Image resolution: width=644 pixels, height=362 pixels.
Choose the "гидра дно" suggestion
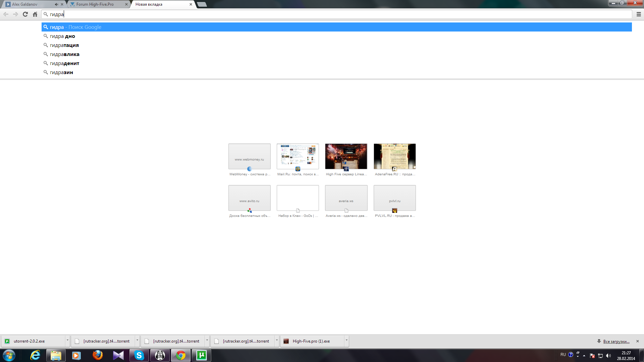click(62, 36)
